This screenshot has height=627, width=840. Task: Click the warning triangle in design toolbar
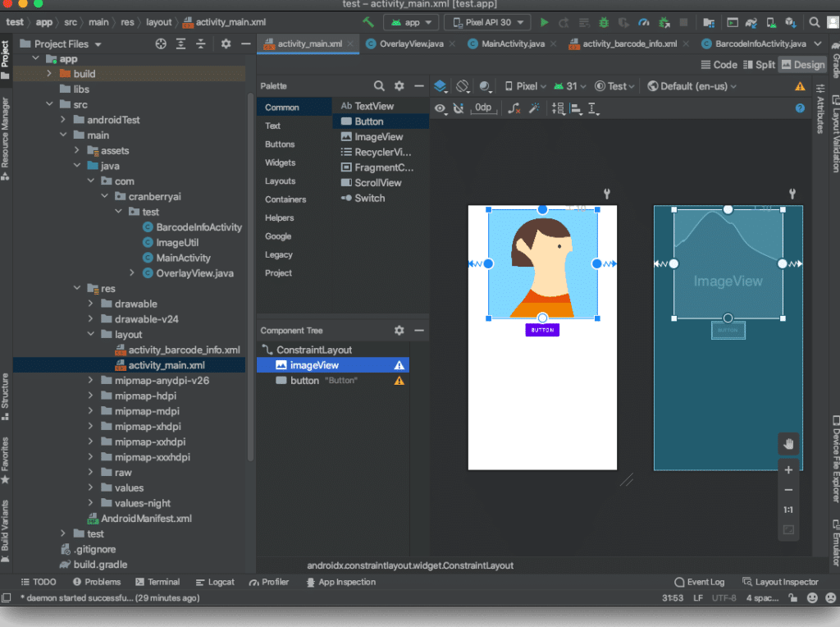(x=800, y=86)
